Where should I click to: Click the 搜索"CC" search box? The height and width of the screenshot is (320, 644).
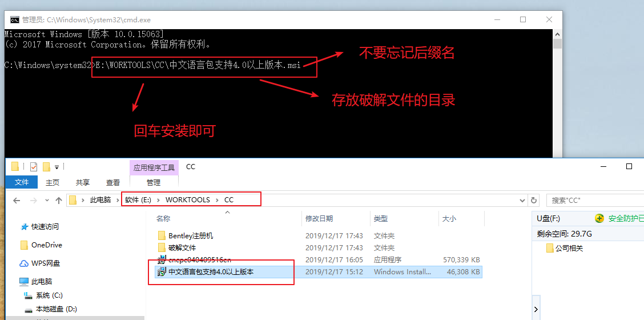point(595,201)
